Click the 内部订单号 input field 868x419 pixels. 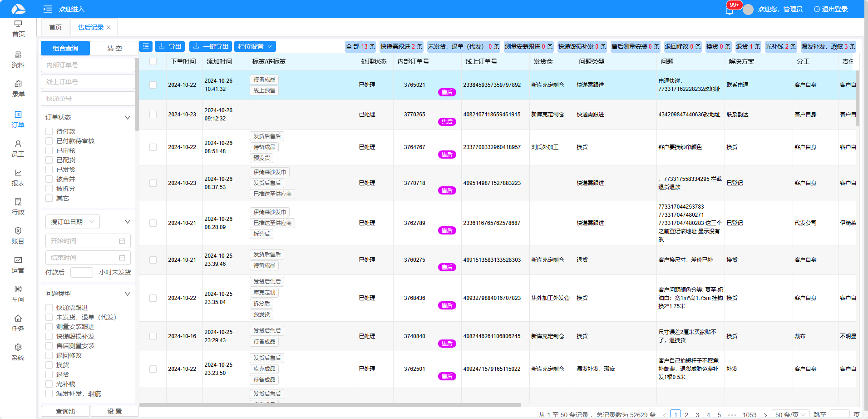click(88, 65)
